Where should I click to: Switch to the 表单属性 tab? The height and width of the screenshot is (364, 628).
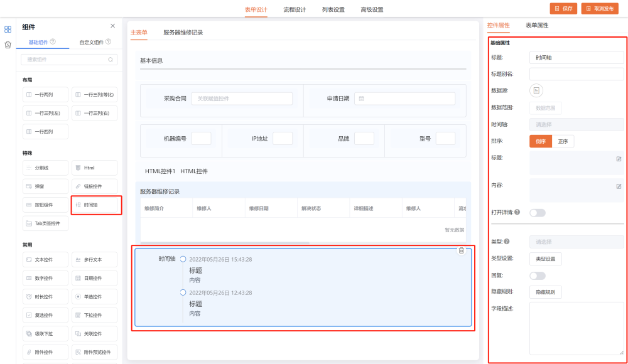[537, 25]
